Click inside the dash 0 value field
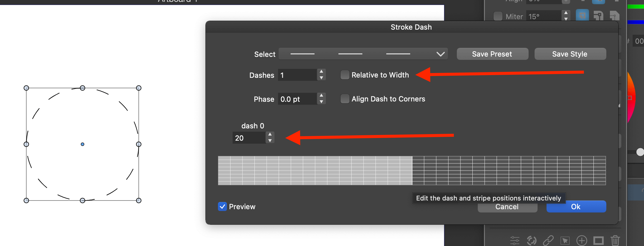 pyautogui.click(x=249, y=138)
